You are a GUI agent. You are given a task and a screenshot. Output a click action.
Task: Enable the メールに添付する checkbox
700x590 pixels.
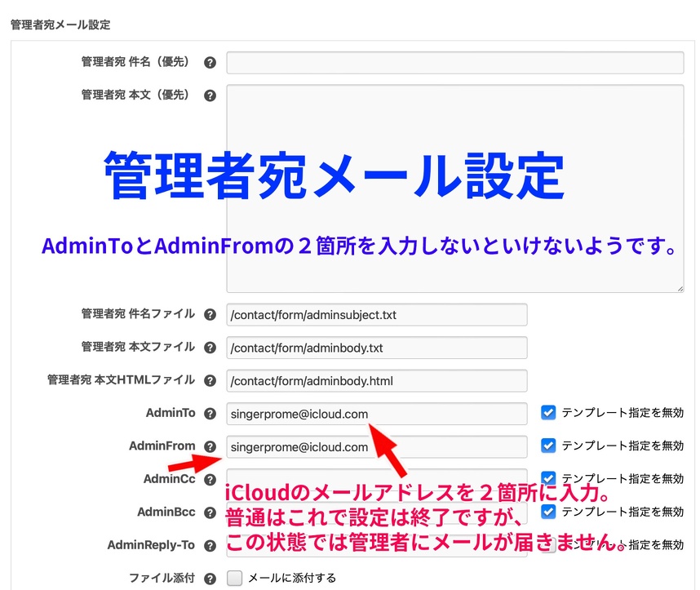pos(235,578)
